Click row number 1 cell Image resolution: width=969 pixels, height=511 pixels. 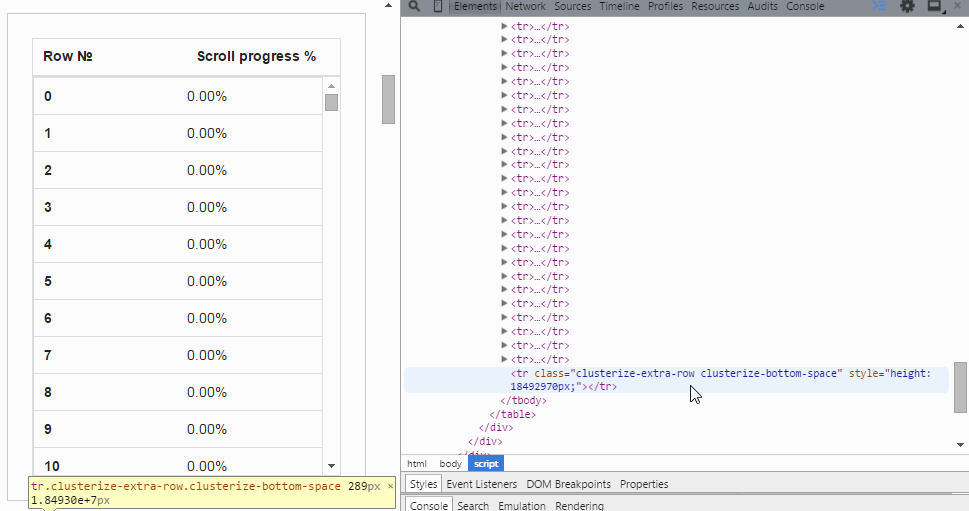pos(48,133)
